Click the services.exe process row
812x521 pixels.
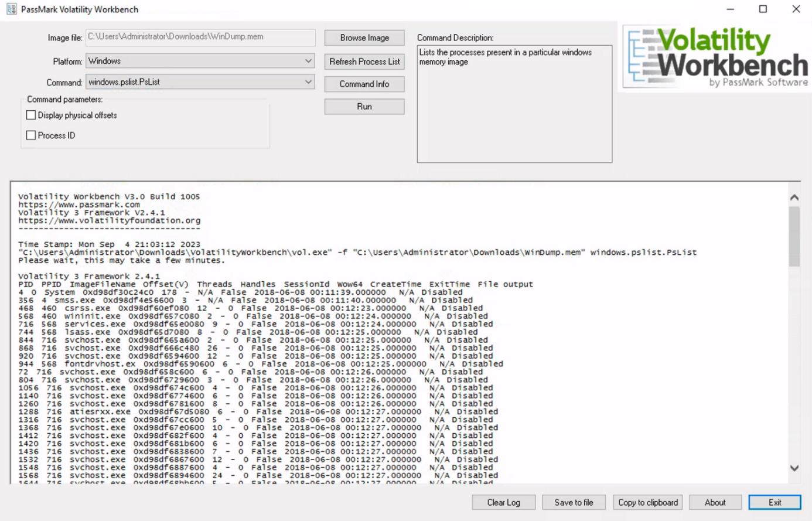tap(255, 324)
